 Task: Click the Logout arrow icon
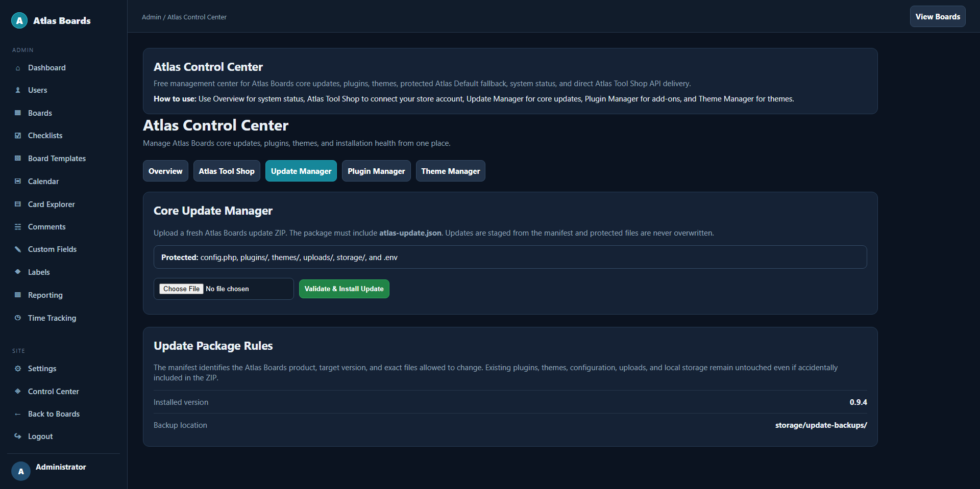click(18, 436)
